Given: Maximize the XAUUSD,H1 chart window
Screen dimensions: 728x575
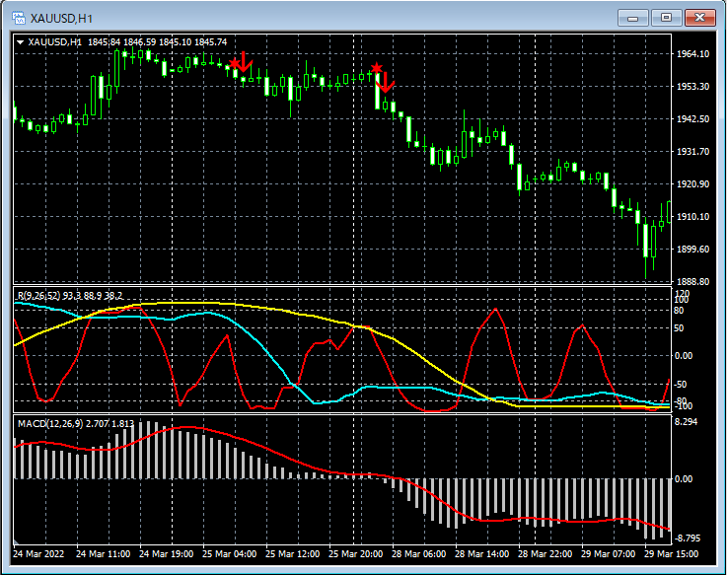Looking at the screenshot, I should 666,18.
